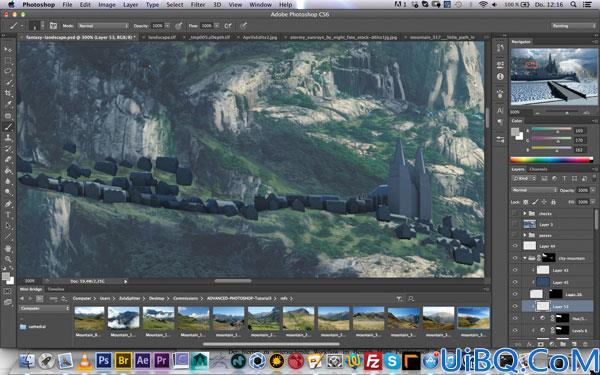Select the Hand tool
Image resolution: width=600 pixels, height=375 pixels.
point(8,249)
